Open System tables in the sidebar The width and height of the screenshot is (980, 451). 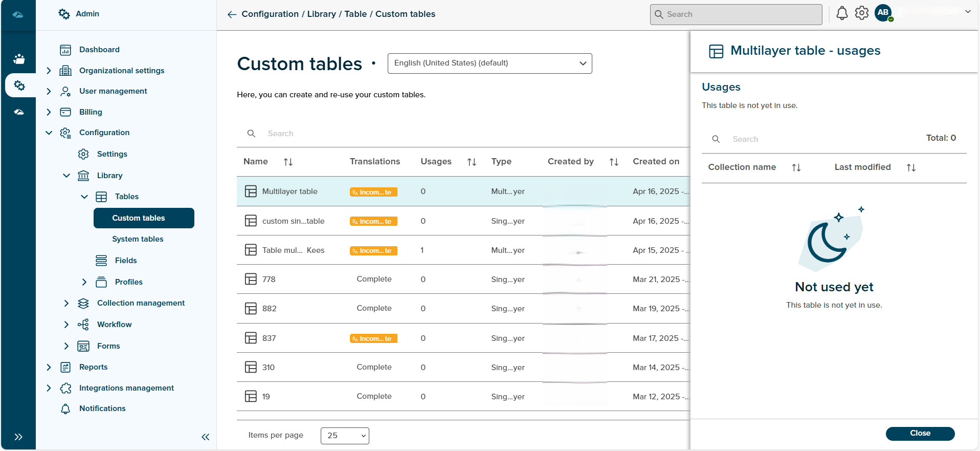pos(138,239)
